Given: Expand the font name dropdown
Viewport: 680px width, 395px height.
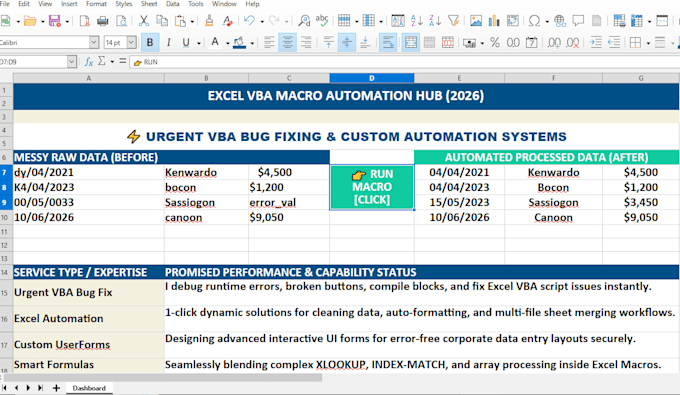Looking at the screenshot, I should [94, 42].
